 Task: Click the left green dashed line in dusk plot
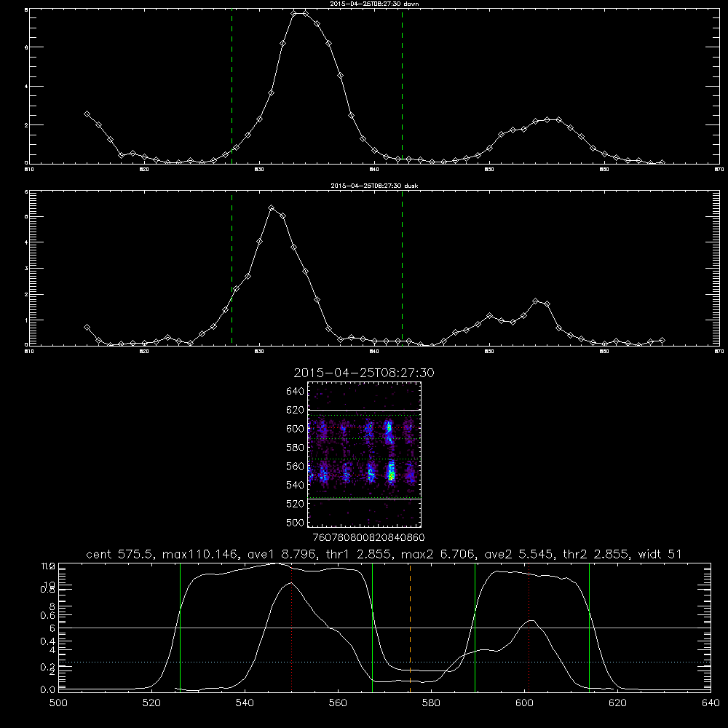tap(232, 269)
